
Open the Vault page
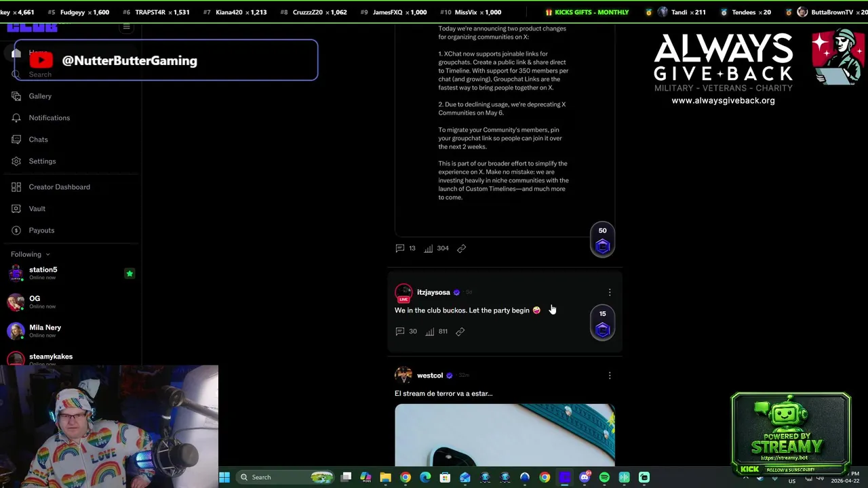pos(37,209)
